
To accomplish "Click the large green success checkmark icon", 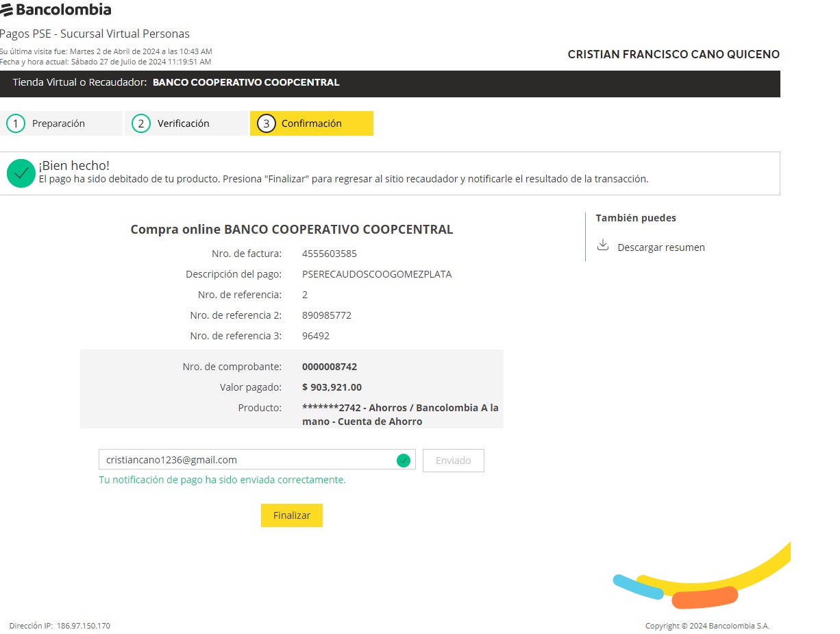I will [x=21, y=173].
